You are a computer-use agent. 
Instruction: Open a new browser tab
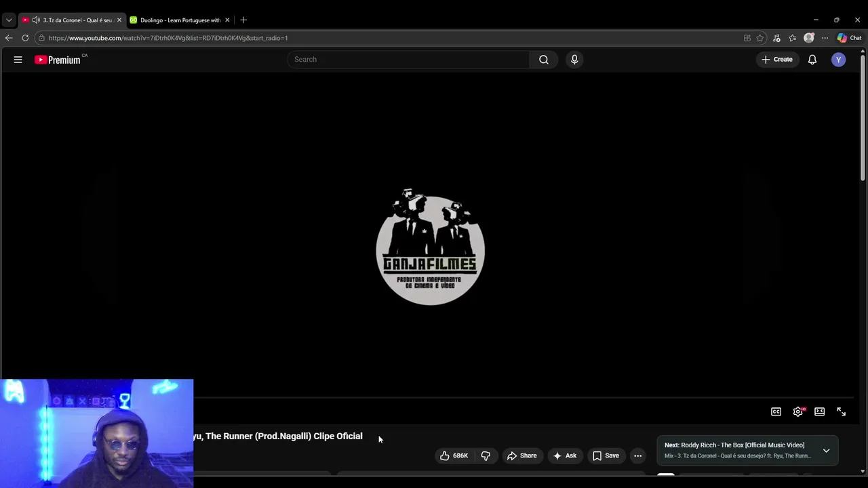243,20
